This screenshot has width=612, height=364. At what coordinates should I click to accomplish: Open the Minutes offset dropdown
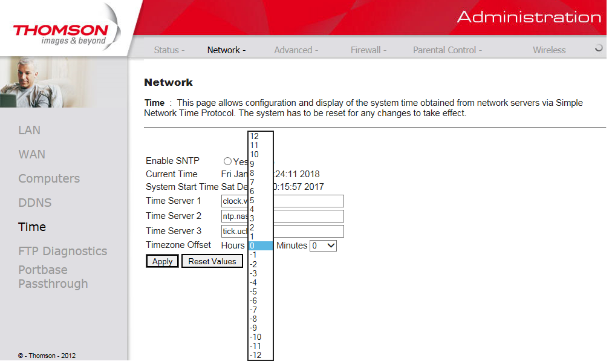coord(323,245)
